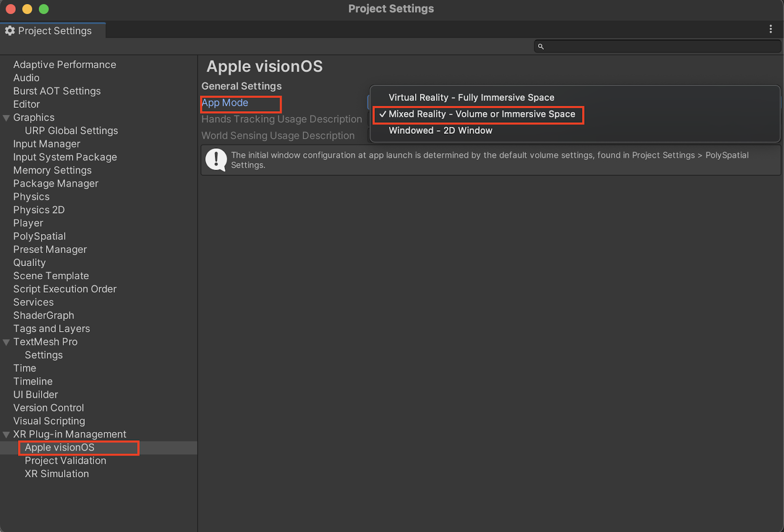The width and height of the screenshot is (784, 532).
Task: Open Tags and Layers settings
Action: [x=51, y=328]
